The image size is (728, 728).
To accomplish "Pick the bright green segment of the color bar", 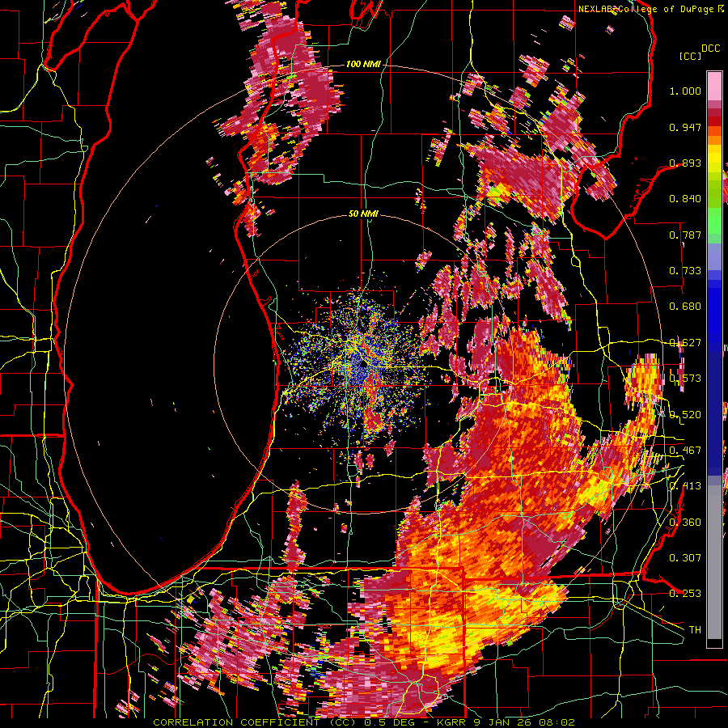I will pyautogui.click(x=714, y=221).
